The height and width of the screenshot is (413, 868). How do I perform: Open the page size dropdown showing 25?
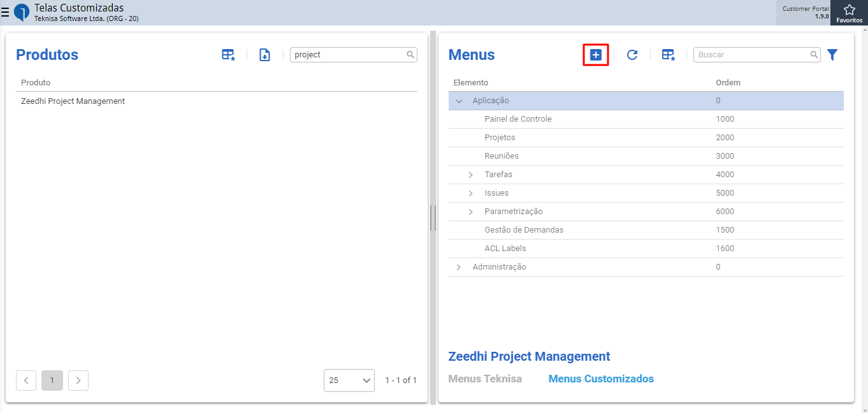349,380
